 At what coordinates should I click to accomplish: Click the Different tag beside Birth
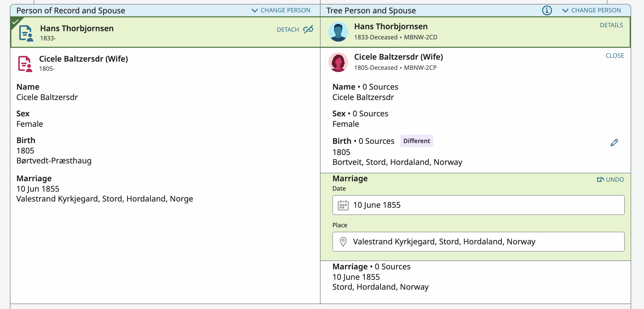(x=416, y=141)
